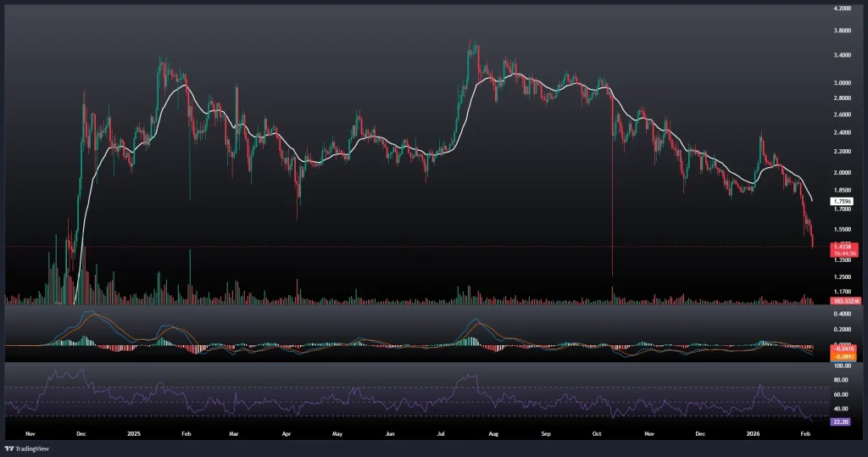Screen dimensions: 868x457
Task: Click the Oct label on the time axis
Action: [597, 432]
